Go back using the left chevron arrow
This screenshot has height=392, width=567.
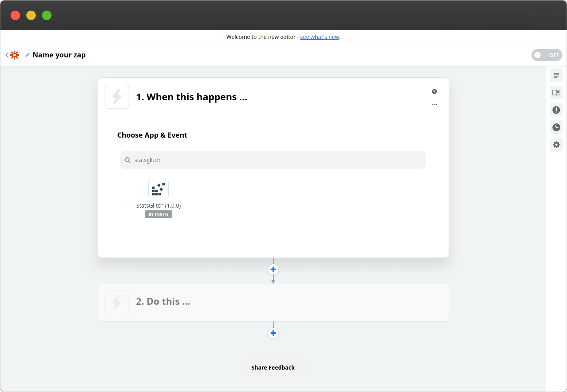pyautogui.click(x=7, y=55)
